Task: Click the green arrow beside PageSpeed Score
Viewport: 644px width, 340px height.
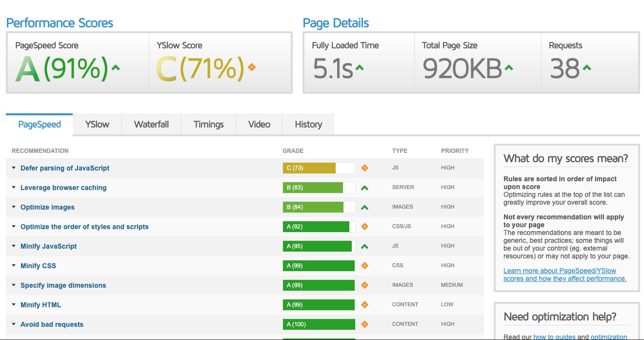Action: tap(116, 68)
